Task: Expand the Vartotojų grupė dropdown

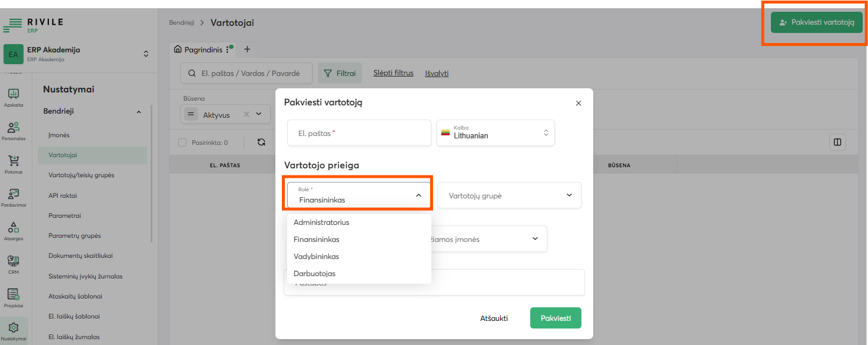Action: (x=509, y=195)
